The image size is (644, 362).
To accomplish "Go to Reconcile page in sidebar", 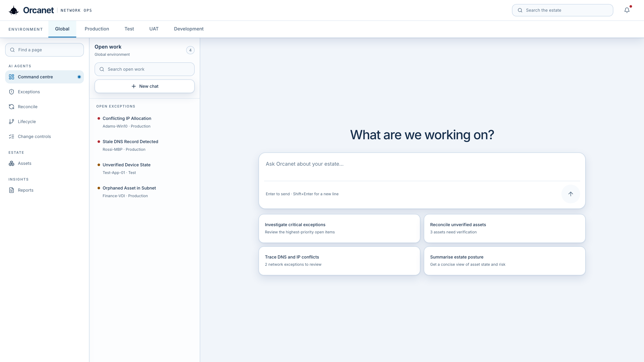I will click(45, 107).
